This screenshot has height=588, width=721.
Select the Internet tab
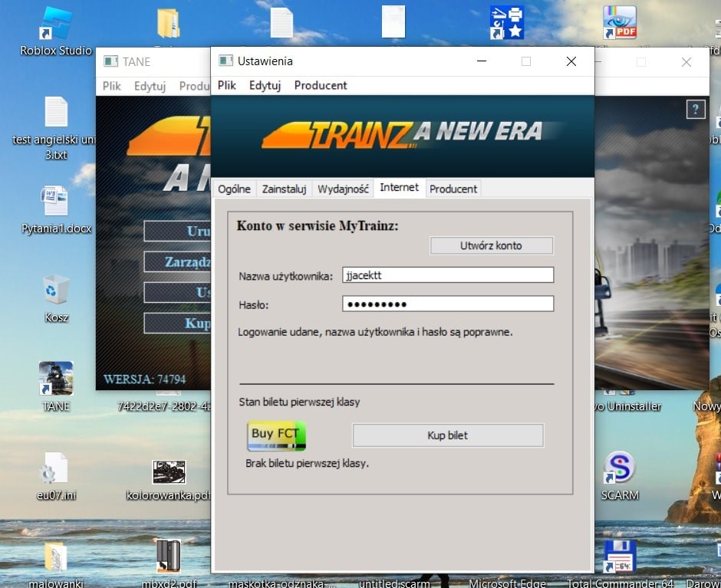click(399, 188)
